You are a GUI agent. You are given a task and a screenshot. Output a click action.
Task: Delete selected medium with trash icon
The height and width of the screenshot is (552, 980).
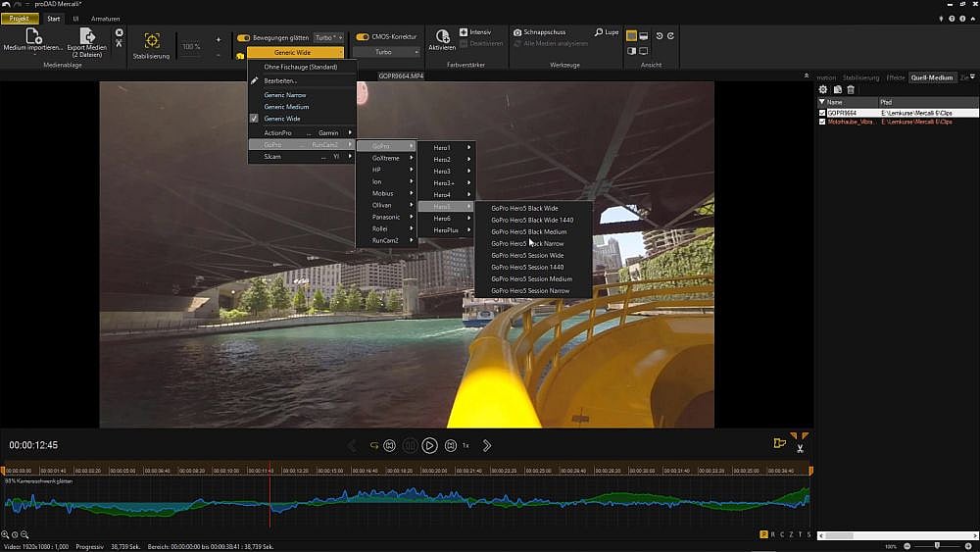(851, 89)
